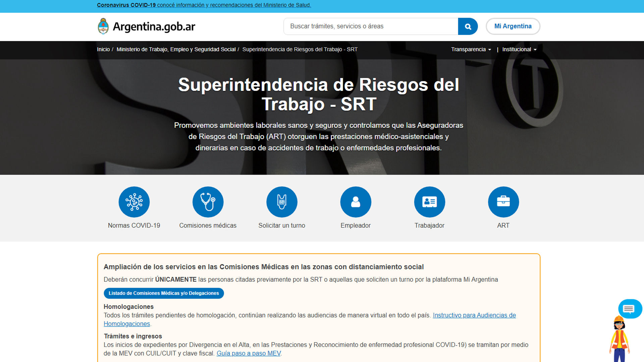Click the Trabajador label
The height and width of the screenshot is (362, 644).
pyautogui.click(x=429, y=226)
